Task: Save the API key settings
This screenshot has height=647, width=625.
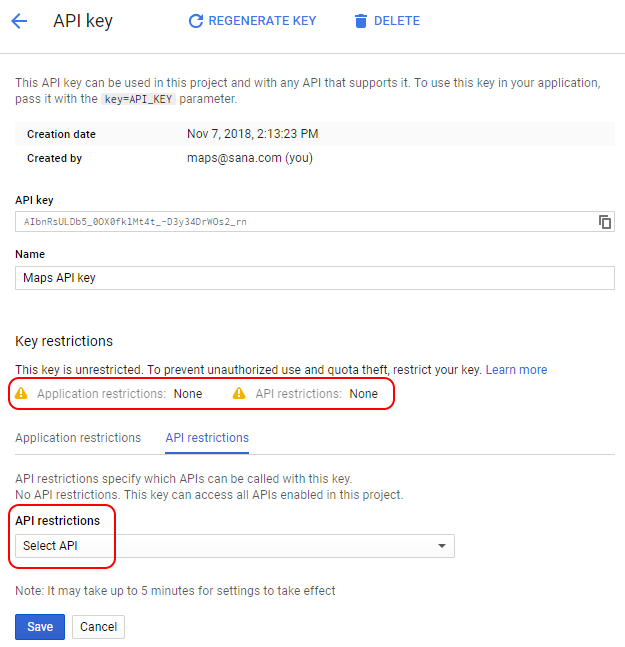Action: pyautogui.click(x=40, y=626)
